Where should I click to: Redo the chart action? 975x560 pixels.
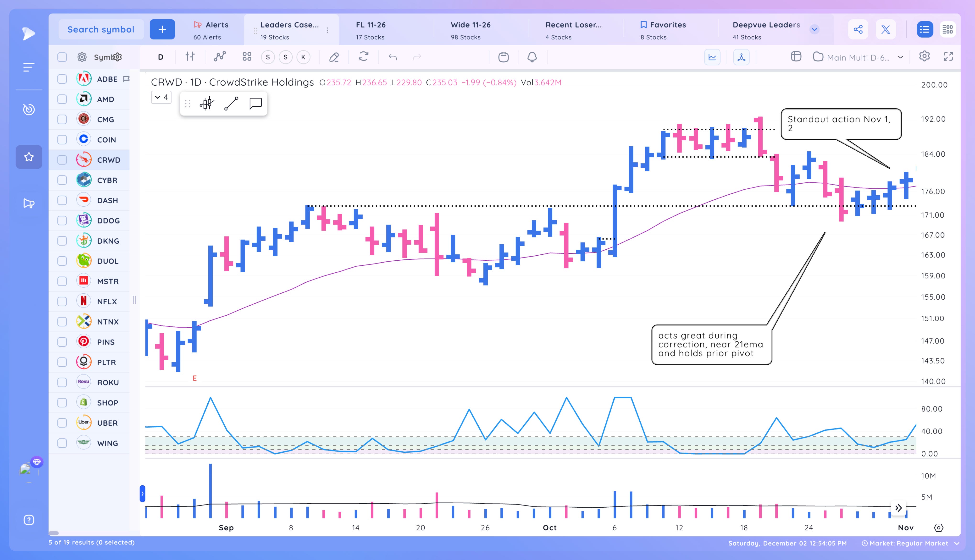pyautogui.click(x=417, y=57)
